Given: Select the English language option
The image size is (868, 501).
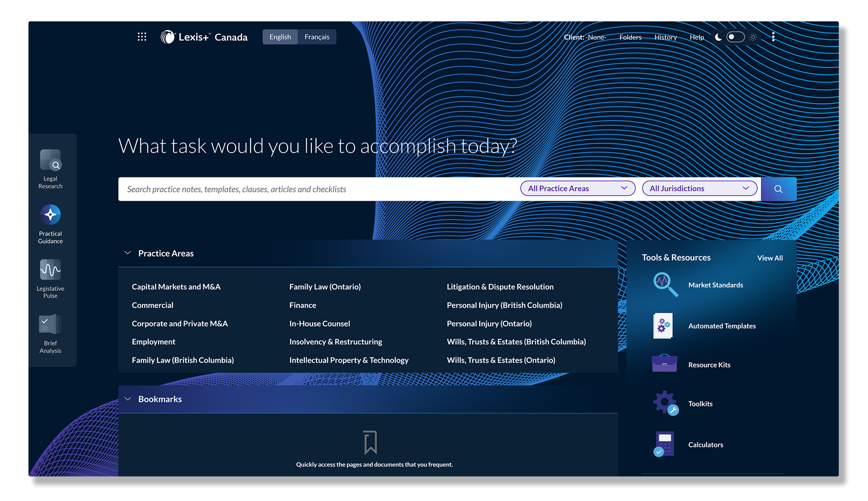Looking at the screenshot, I should click(x=280, y=37).
